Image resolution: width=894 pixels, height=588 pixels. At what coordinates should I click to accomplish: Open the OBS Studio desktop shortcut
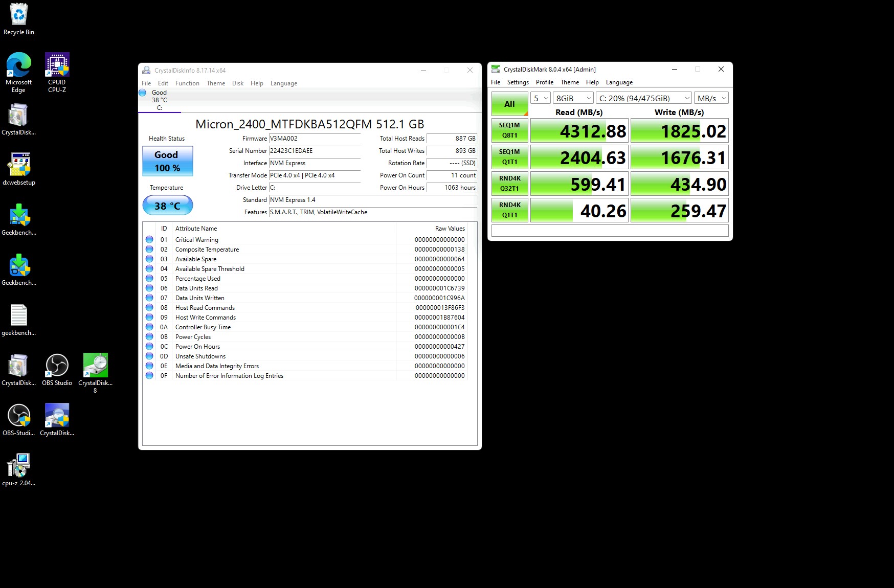click(57, 369)
